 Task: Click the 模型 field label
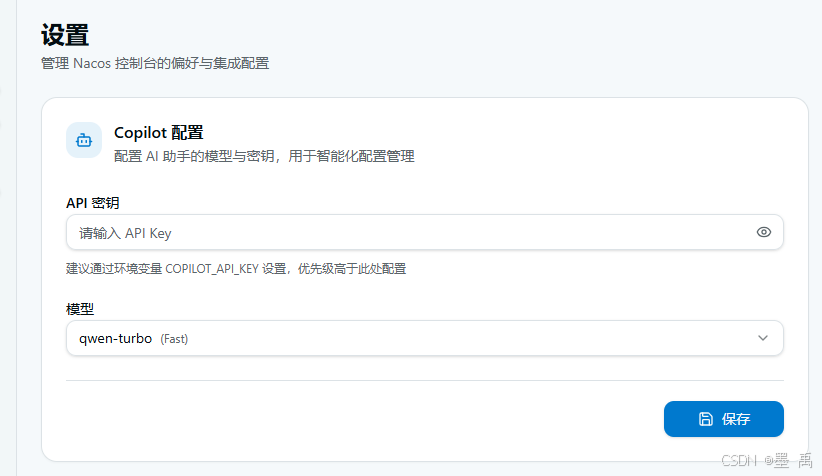point(80,309)
